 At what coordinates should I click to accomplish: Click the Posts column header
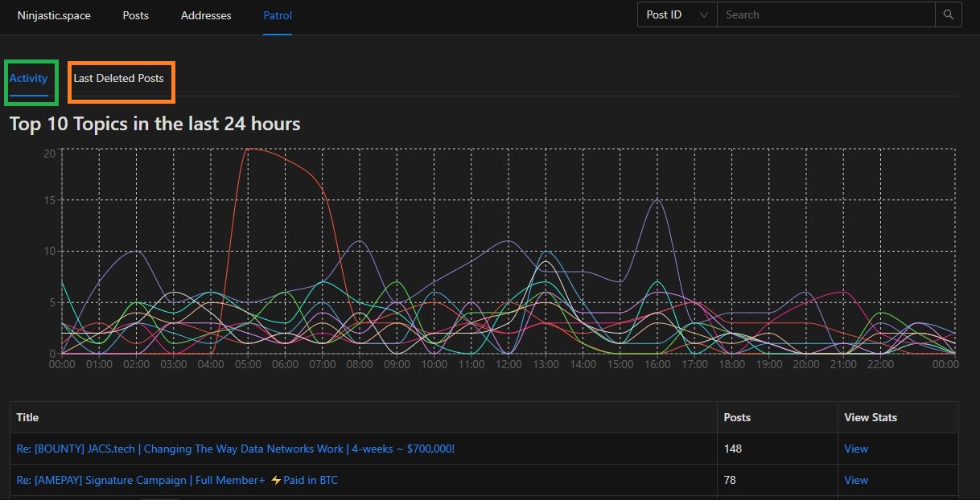[777, 417]
